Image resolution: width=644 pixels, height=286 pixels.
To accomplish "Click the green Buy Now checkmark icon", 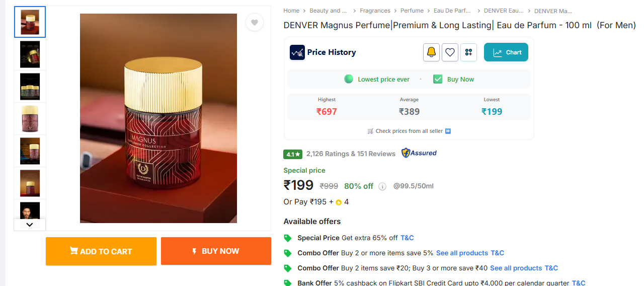I will tap(438, 79).
